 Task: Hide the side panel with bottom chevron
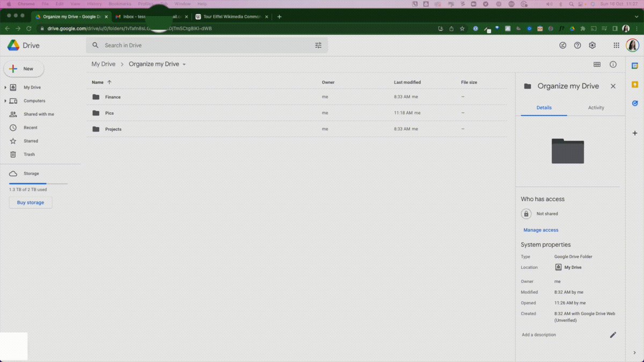(635, 353)
